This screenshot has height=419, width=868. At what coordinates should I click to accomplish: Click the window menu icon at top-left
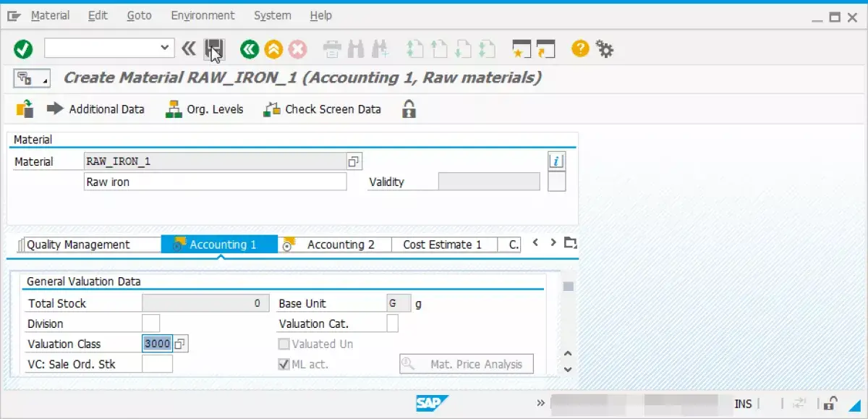click(14, 15)
